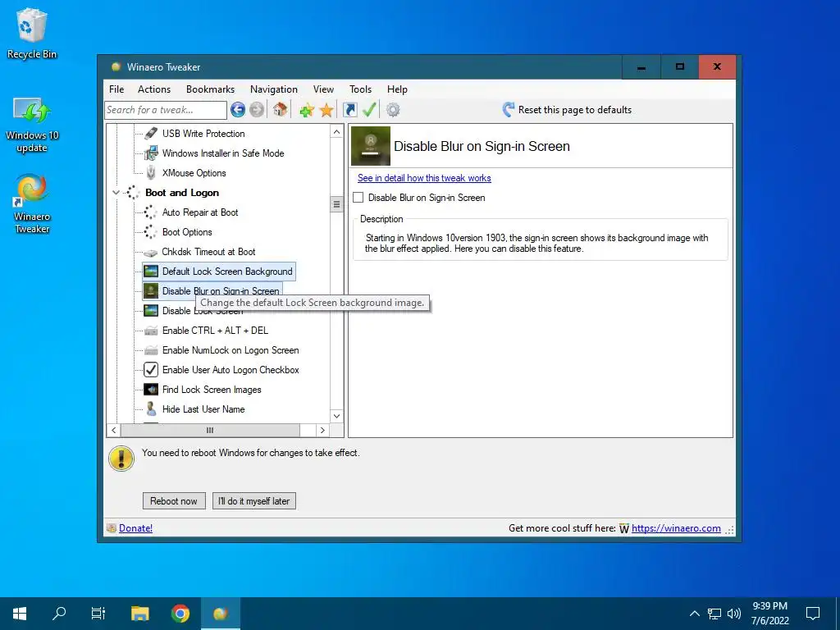Screen dimensions: 840x630
Task: Click the USB Write Protection icon
Action: [x=151, y=134]
